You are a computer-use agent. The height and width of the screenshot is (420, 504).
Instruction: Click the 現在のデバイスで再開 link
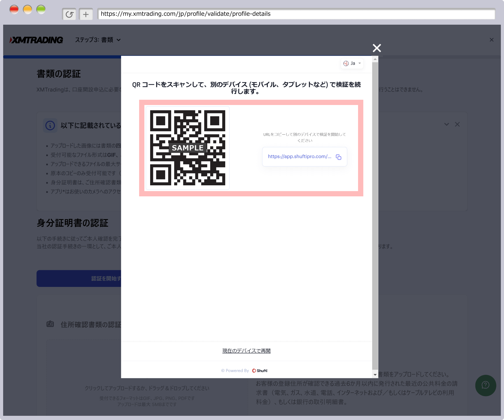coord(246,351)
